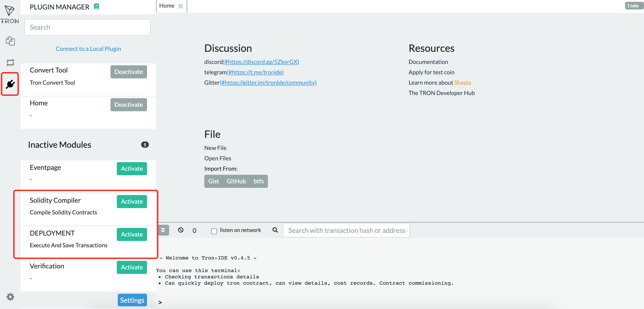The image size is (644, 309).
Task: Click the terminal search magnifier icon
Action: click(275, 230)
